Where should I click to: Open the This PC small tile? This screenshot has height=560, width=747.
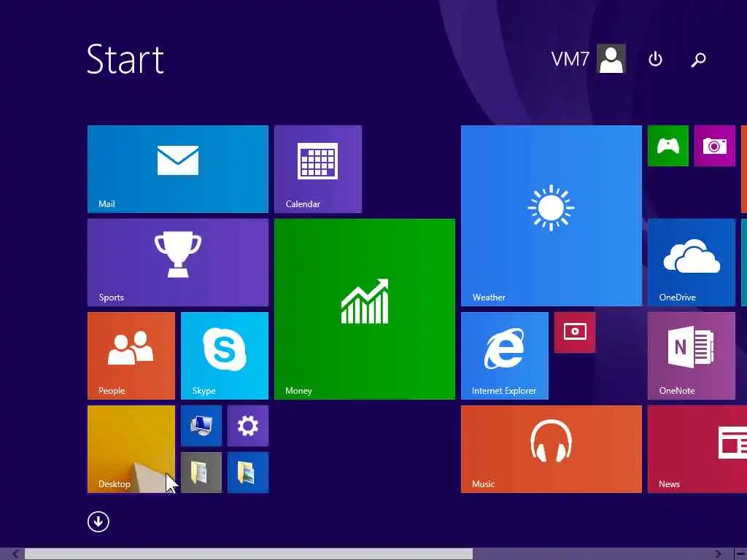201,426
